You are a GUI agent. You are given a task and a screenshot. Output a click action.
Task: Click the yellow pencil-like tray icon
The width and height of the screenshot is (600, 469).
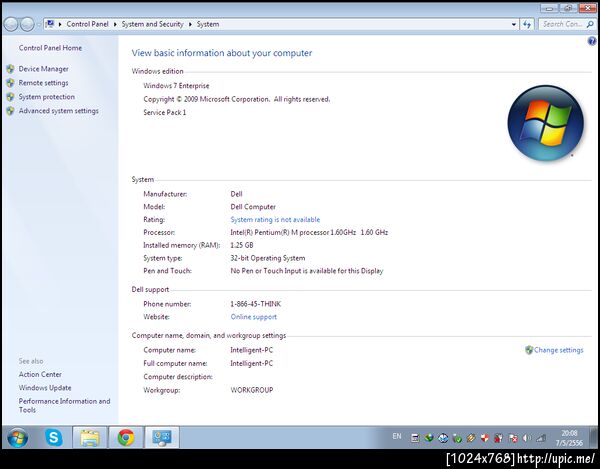point(471,438)
